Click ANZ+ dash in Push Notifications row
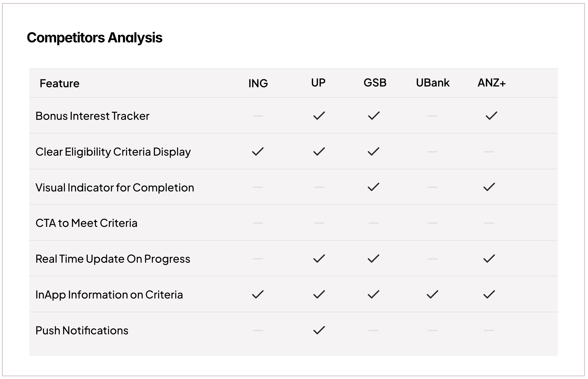The width and height of the screenshot is (588, 379). point(489,330)
